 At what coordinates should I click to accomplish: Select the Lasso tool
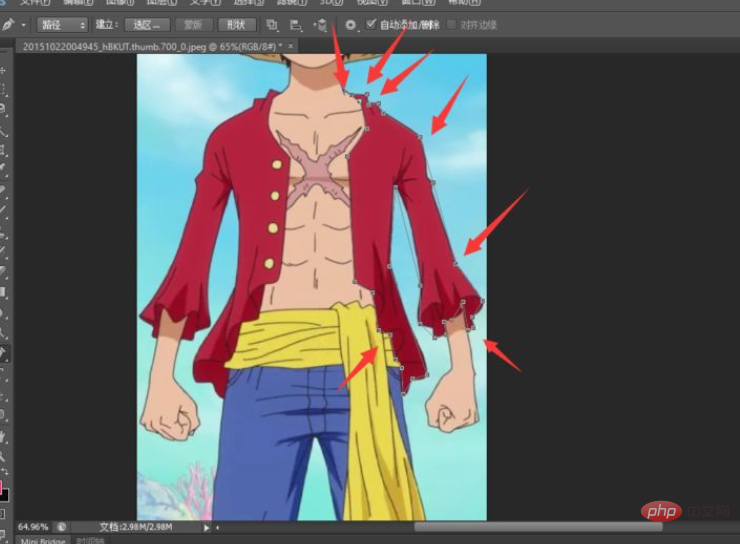pos(3,109)
